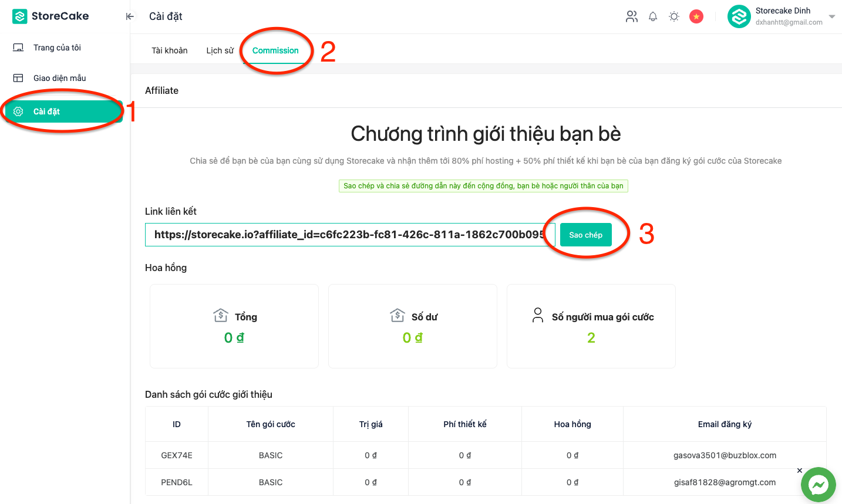The image size is (842, 504).
Task: Open the users/team icon in header
Action: [x=631, y=16]
